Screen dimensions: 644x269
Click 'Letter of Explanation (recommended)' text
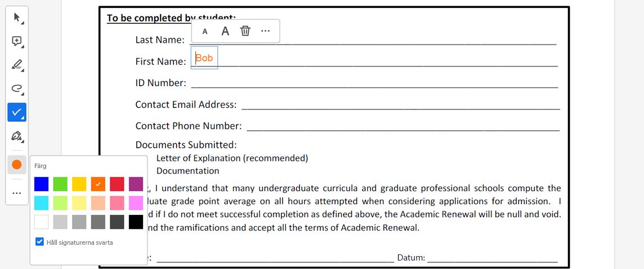pos(232,158)
